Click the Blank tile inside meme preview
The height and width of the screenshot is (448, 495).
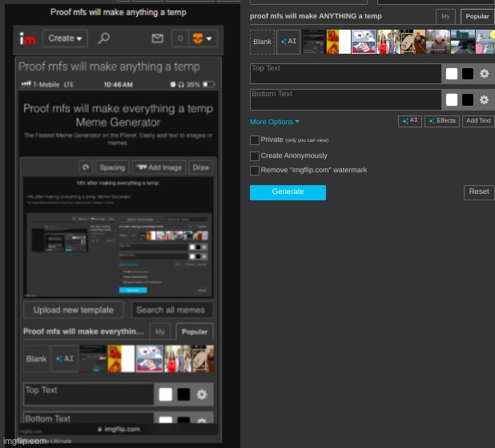36,359
